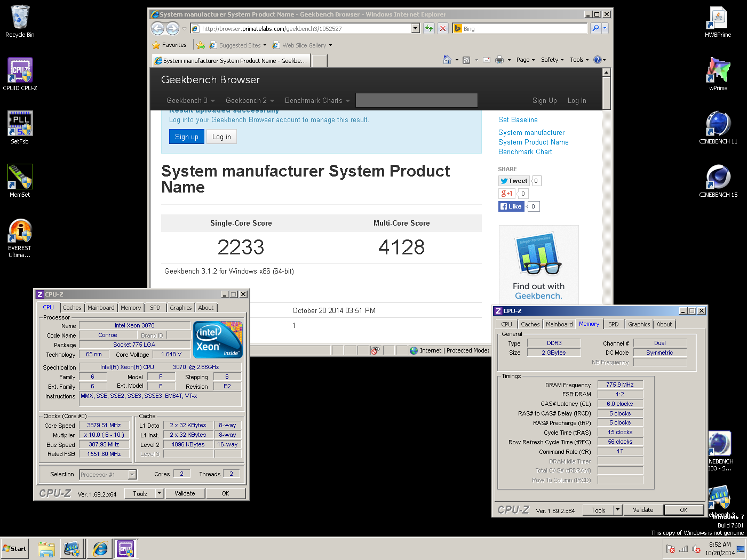Open the Recycle Bin desktop icon
The image size is (747, 560).
point(20,21)
